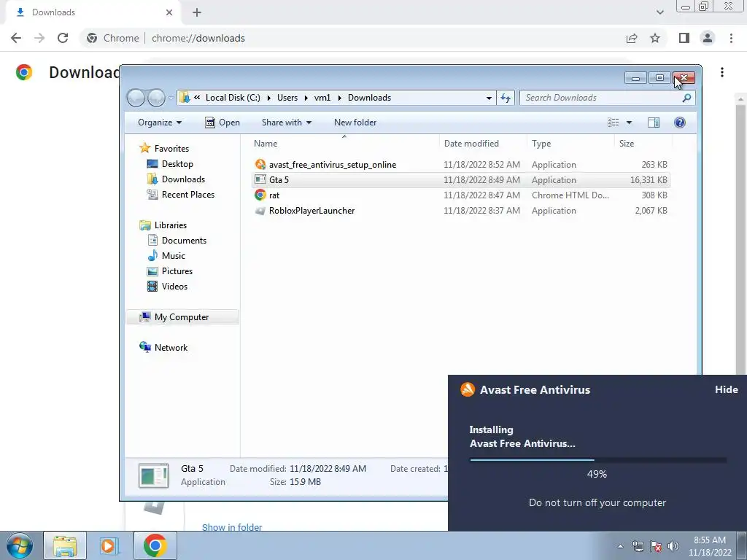Open Downloads in Favorites sidebar
This screenshot has height=560, width=747.
click(183, 179)
